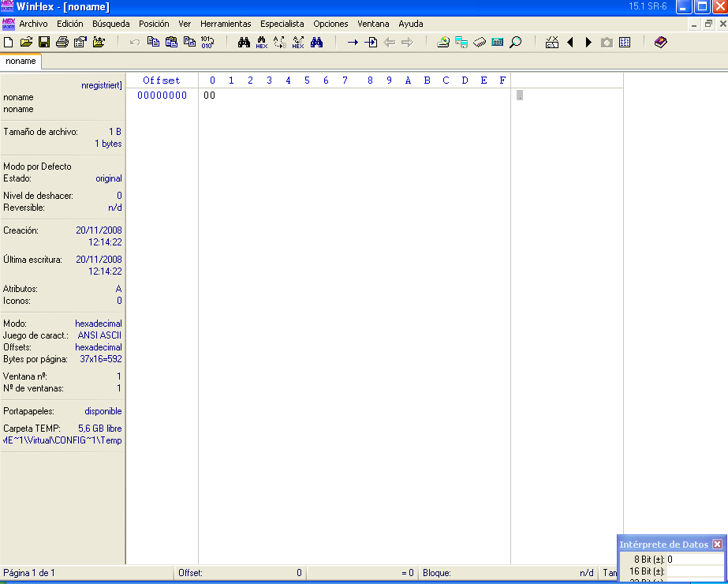
Task: Click the camera snapshot icon
Action: point(607,43)
